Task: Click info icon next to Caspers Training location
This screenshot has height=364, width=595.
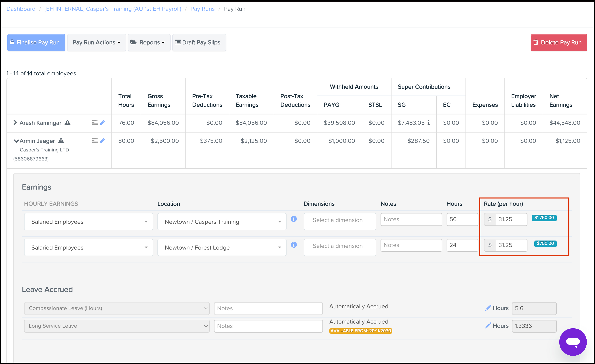Action: (294, 219)
